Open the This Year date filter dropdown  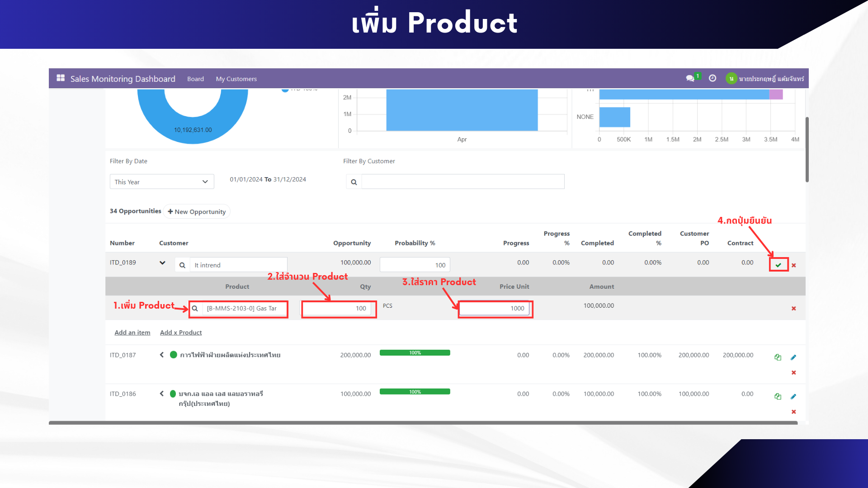tap(161, 182)
